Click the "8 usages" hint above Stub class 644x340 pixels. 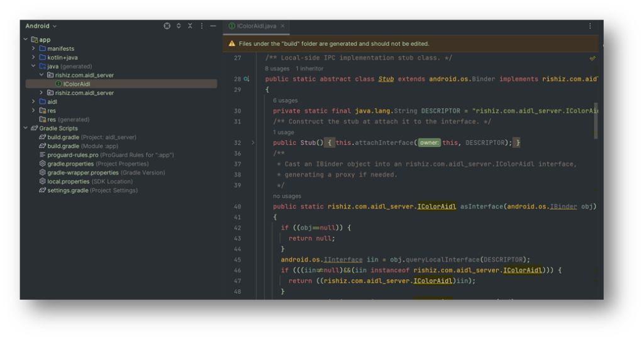[x=277, y=69]
